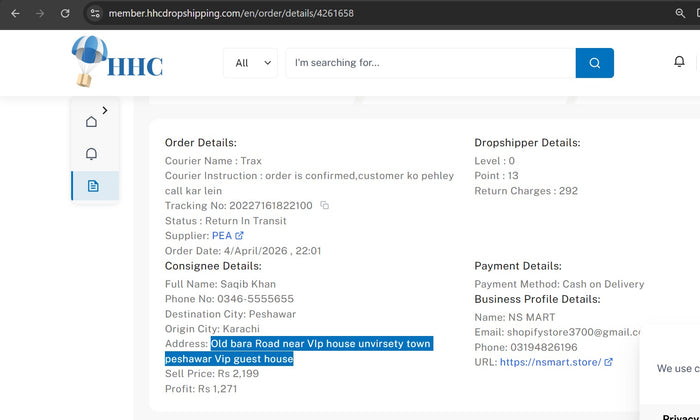
Task: Click the browser forward arrow
Action: pyautogui.click(x=40, y=13)
